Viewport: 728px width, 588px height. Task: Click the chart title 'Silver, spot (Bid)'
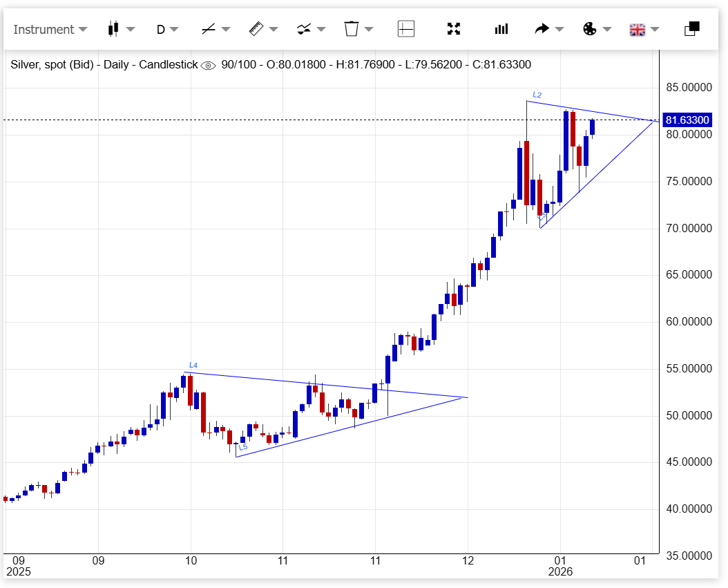pyautogui.click(x=55, y=65)
